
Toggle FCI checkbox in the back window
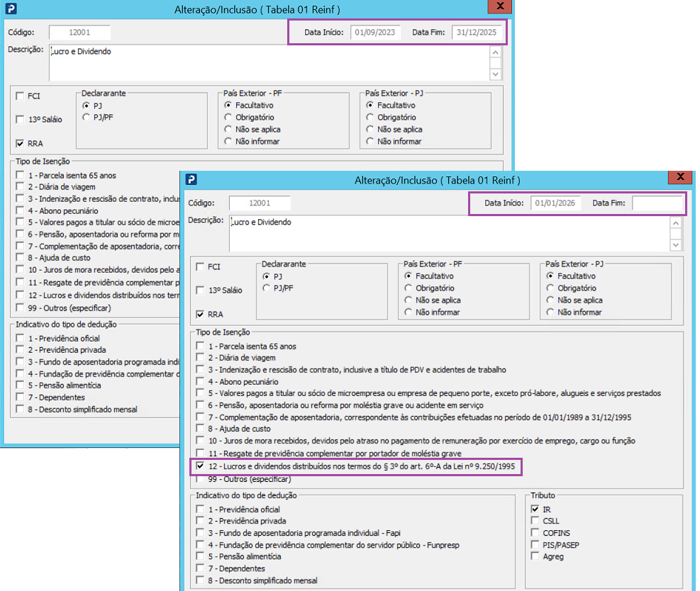20,96
